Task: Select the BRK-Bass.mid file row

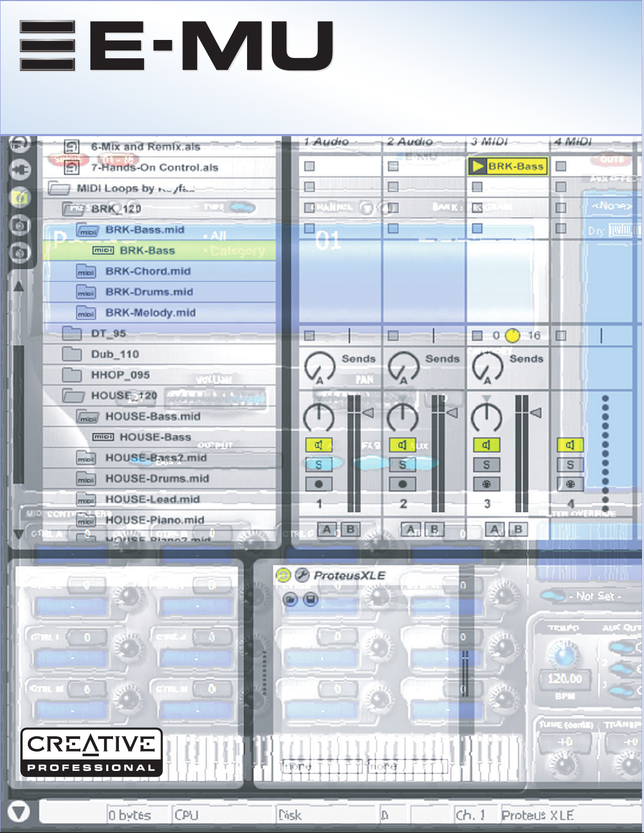Action: (x=159, y=230)
